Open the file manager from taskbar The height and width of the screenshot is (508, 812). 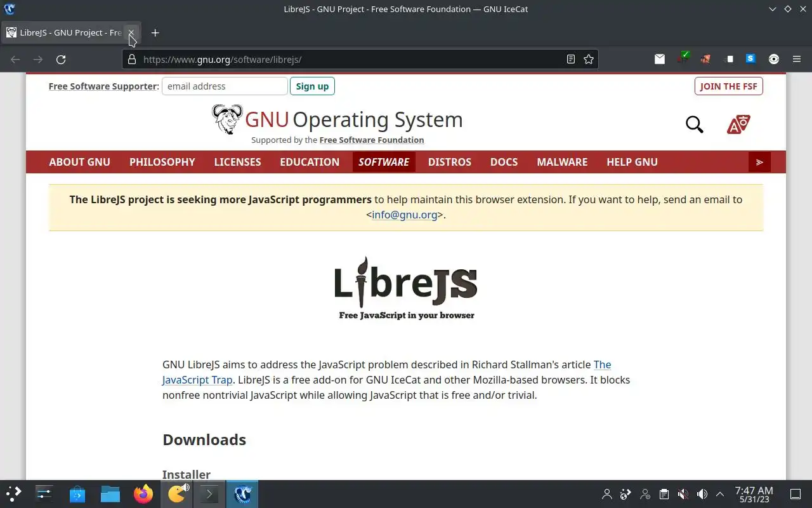point(110,493)
